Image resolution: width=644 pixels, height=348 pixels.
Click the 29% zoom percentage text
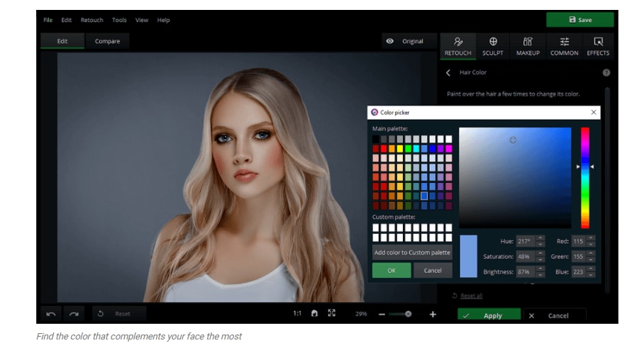click(x=361, y=314)
